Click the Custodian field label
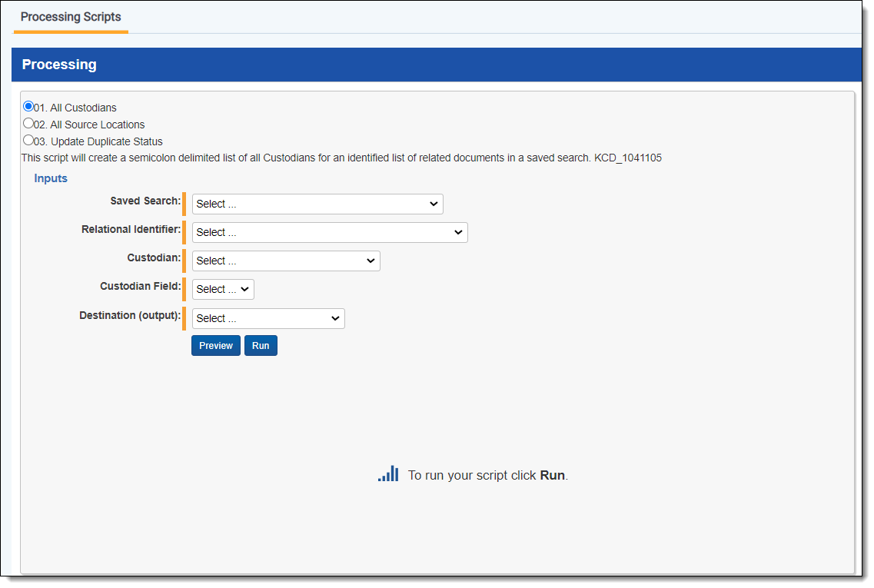Image resolution: width=874 pixels, height=588 pixels. click(154, 257)
